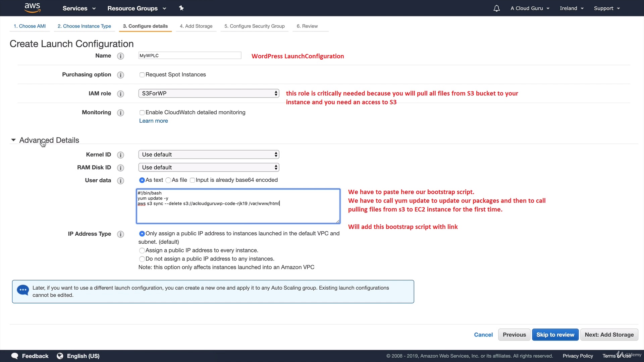
Task: Open the Kernel ID dropdown
Action: pos(209,155)
